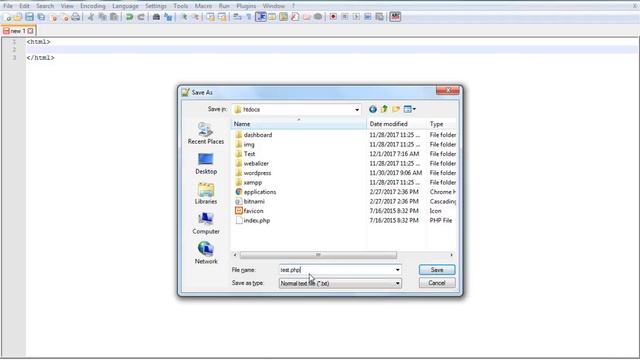Click the Save All toolbar icon
The width and height of the screenshot is (640, 360).
tap(41, 17)
